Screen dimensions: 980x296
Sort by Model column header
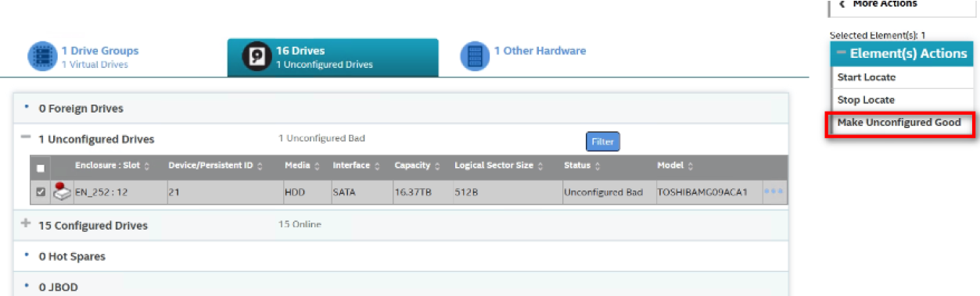click(675, 166)
